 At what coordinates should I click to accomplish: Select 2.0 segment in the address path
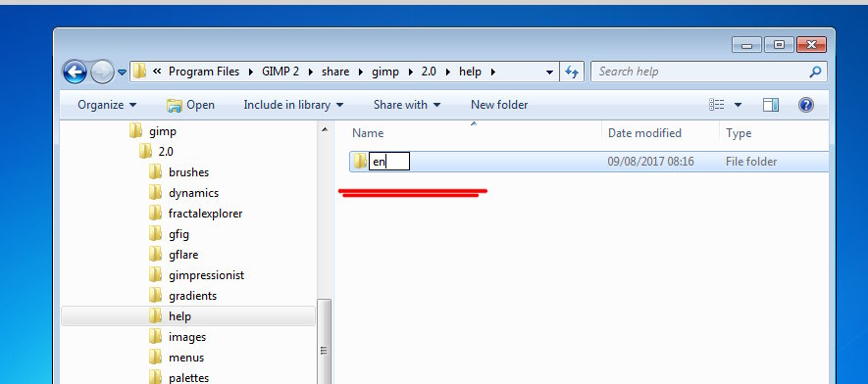pyautogui.click(x=429, y=72)
